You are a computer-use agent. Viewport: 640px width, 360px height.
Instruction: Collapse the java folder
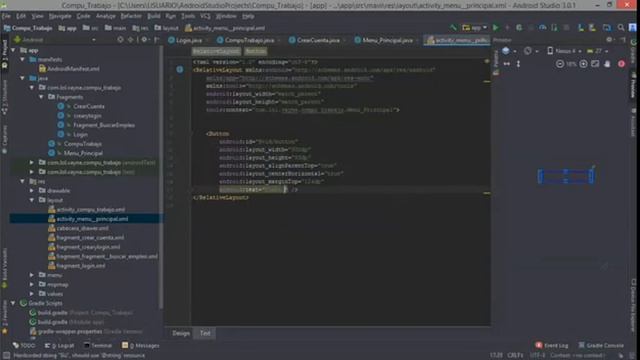coord(22,78)
